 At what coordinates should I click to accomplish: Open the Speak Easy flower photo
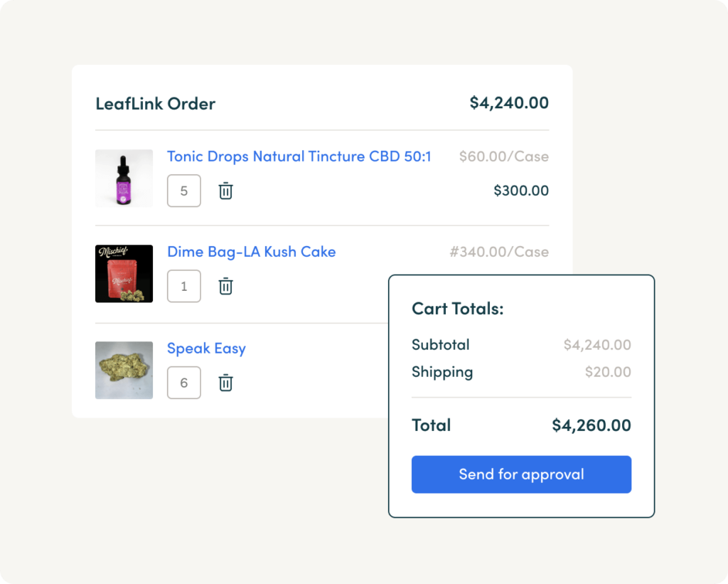(x=124, y=371)
